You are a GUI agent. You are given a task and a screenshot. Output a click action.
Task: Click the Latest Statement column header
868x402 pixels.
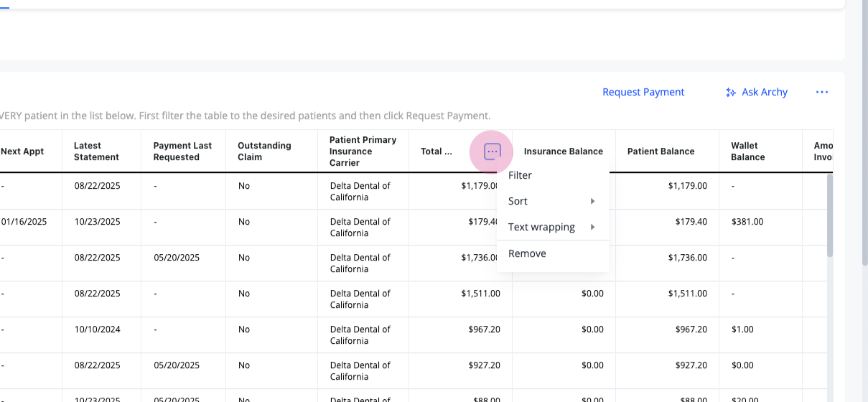pos(96,151)
